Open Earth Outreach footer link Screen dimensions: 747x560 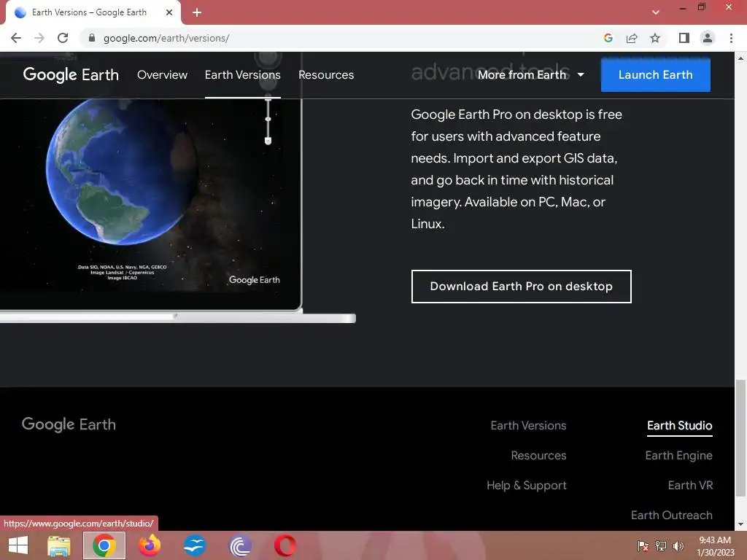point(672,516)
